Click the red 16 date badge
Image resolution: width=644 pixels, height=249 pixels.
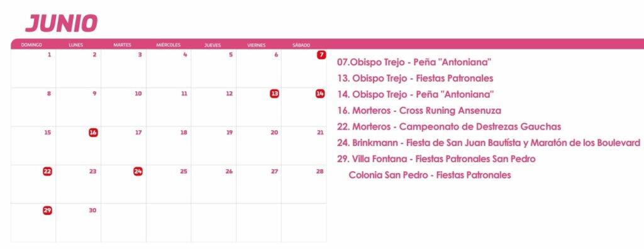pos(93,132)
